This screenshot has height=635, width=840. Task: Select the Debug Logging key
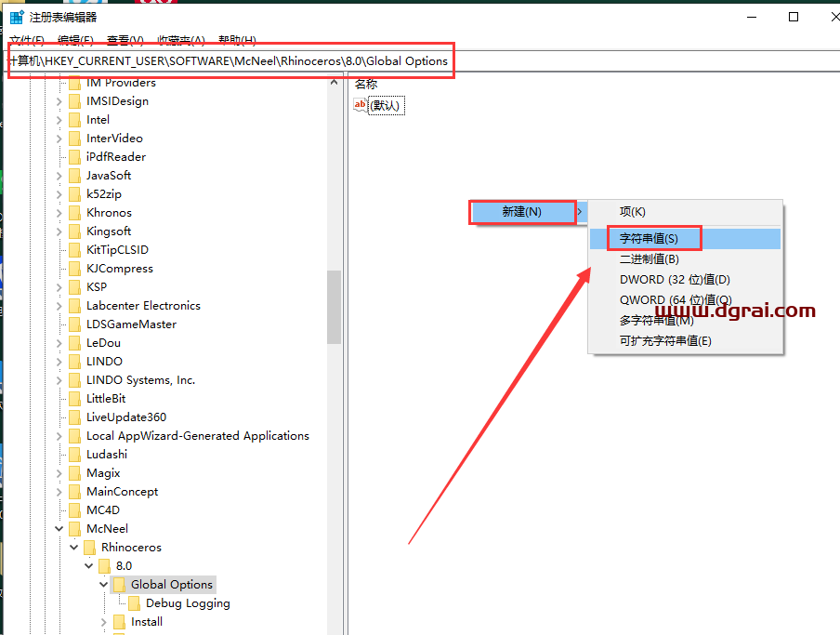[x=188, y=603]
